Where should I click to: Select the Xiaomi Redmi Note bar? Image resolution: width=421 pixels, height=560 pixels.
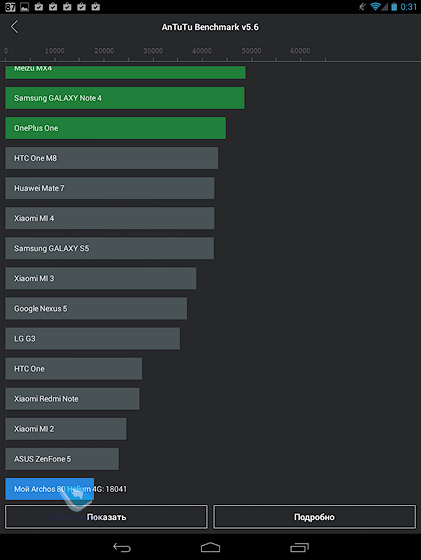coord(72,399)
